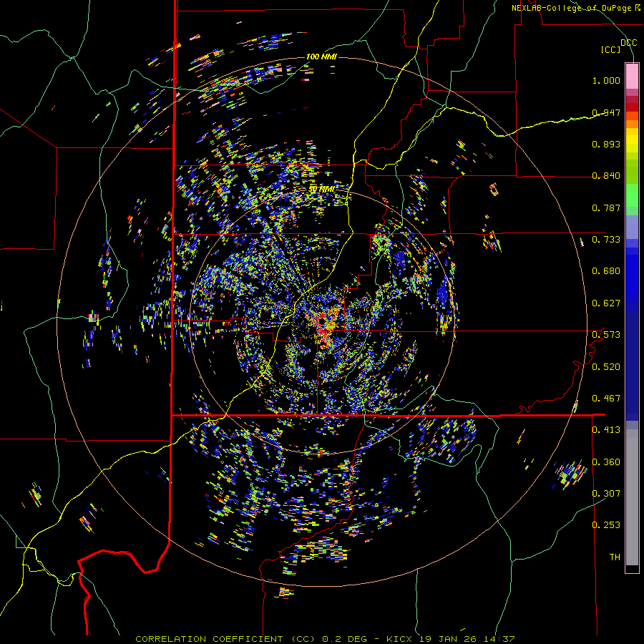Click the 0.253 scale value
Screen dimensions: 644x644
pyautogui.click(x=606, y=525)
